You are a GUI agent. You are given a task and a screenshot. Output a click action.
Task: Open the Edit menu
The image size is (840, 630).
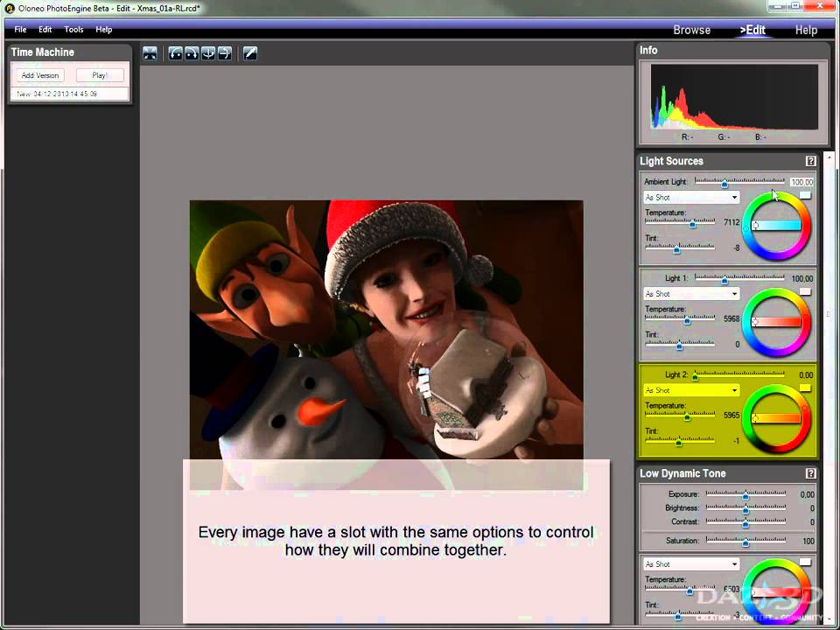(x=45, y=30)
